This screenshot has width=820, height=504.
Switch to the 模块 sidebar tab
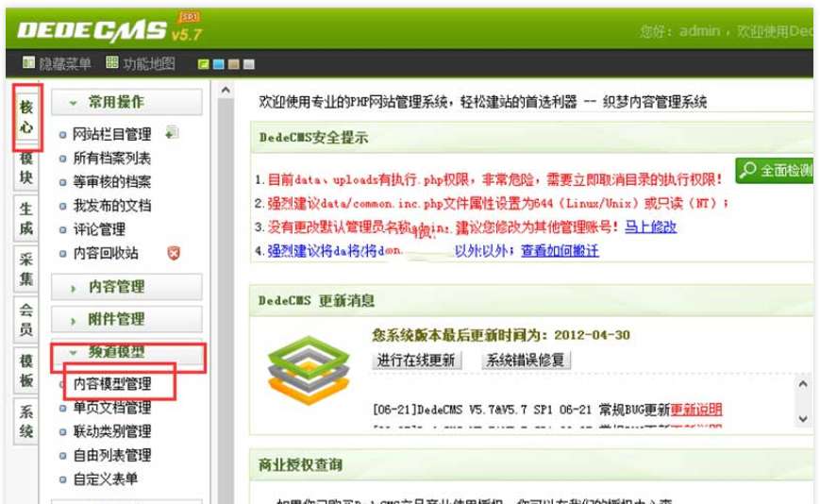[x=26, y=168]
